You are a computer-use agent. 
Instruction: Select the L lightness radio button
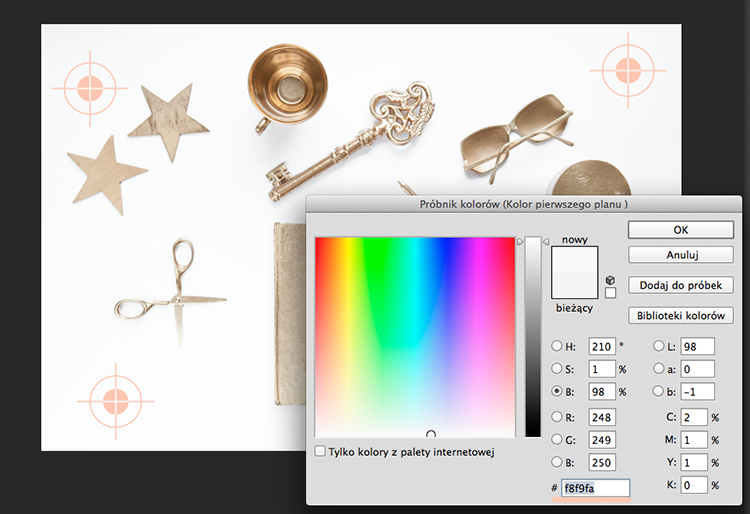coord(659,346)
